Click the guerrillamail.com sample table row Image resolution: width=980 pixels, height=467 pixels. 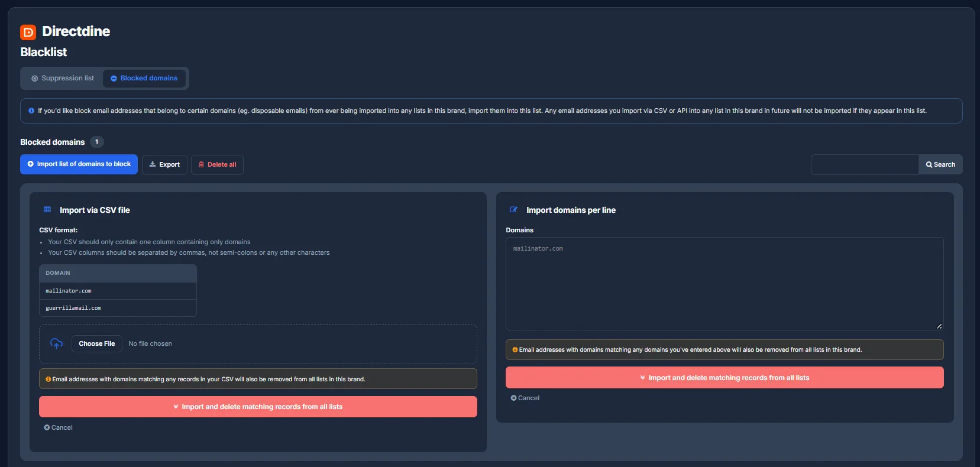tap(118, 308)
